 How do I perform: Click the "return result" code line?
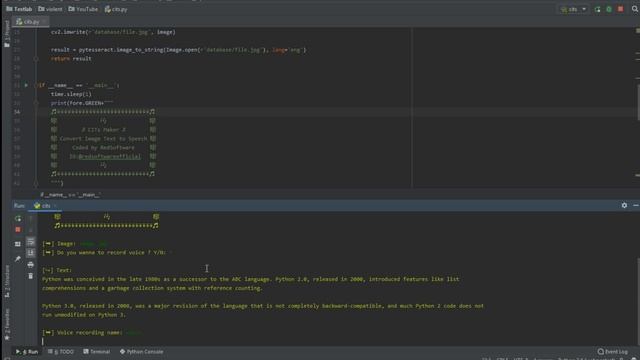tap(71, 59)
